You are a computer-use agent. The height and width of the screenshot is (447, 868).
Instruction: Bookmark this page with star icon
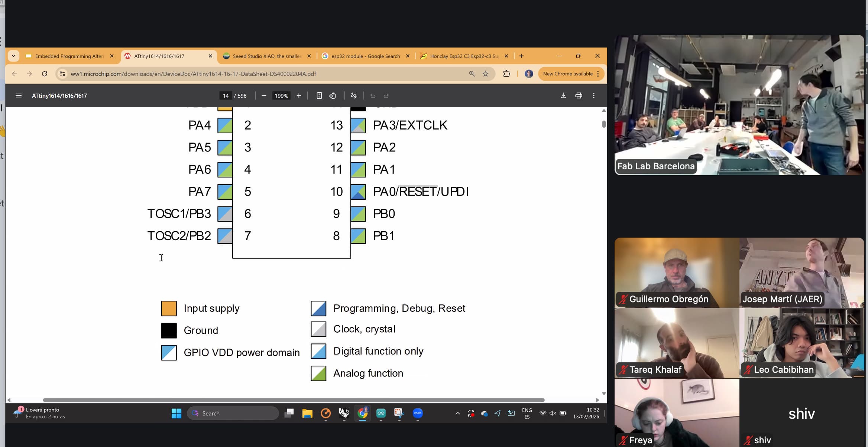(485, 74)
